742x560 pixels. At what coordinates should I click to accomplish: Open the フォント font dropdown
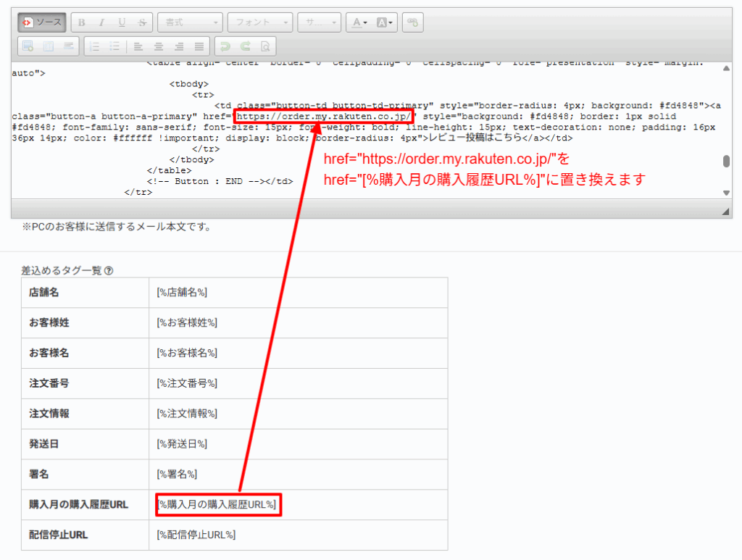click(260, 22)
